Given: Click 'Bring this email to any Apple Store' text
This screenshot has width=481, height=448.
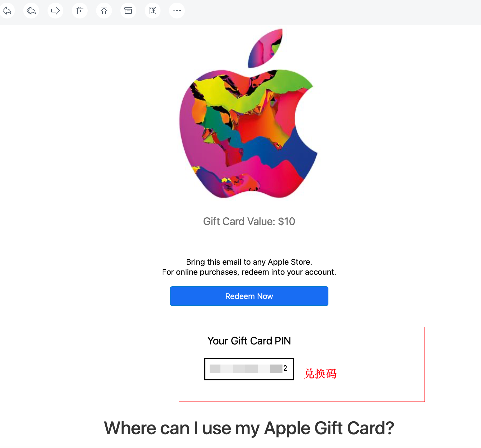Looking at the screenshot, I should pos(249,262).
